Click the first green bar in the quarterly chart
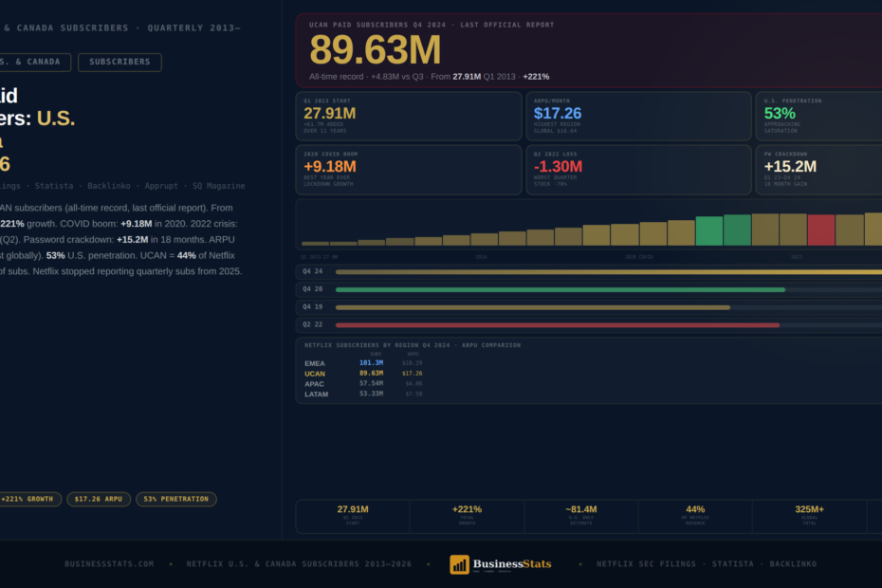Viewport: 882px width, 588px height. pos(708,230)
